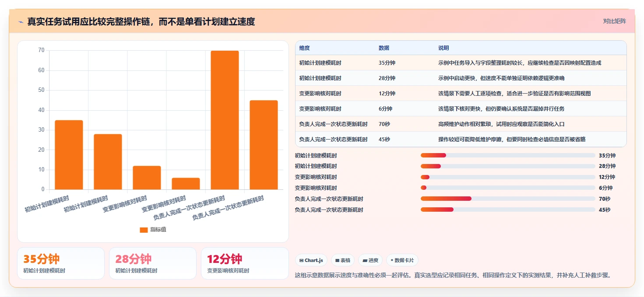Click the 45秒 table cell
This screenshot has width=644, height=297.
(384, 140)
